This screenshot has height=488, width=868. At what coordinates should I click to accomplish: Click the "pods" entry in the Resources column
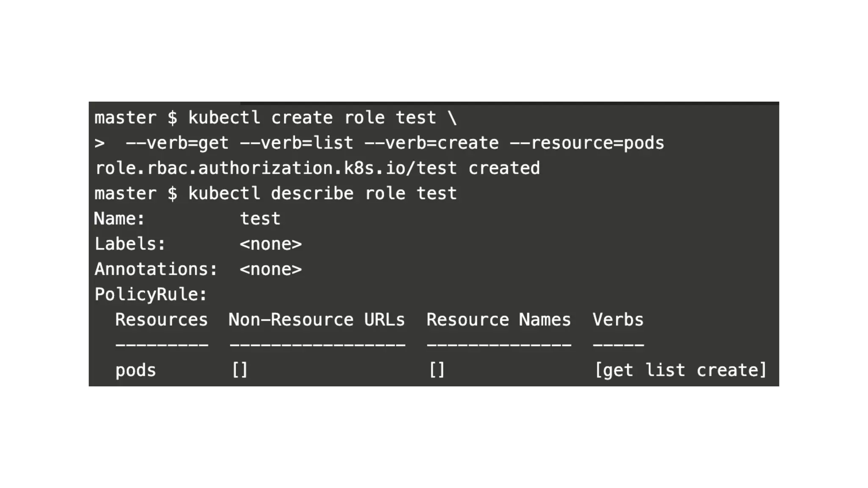pos(135,370)
